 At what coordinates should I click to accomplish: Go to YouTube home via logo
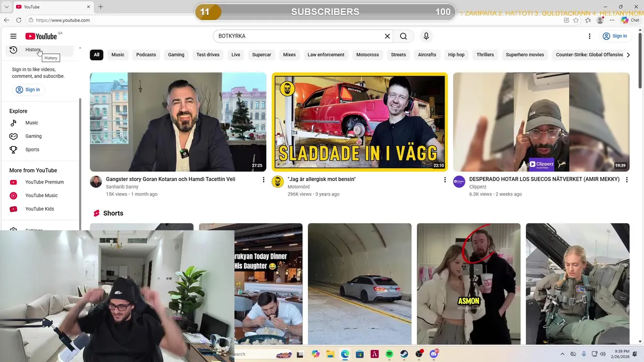pos(41,36)
